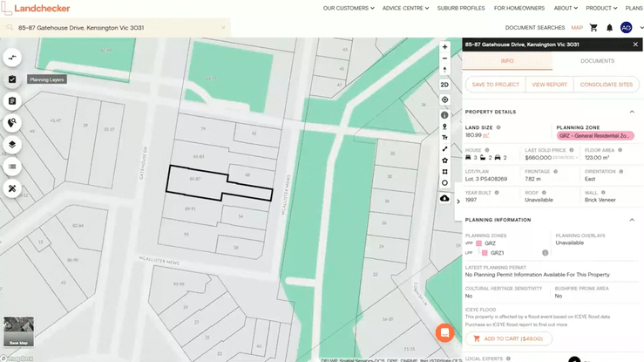Image resolution: width=644 pixels, height=362 pixels.
Task: Click the Orientation info icon
Action: (x=621, y=171)
